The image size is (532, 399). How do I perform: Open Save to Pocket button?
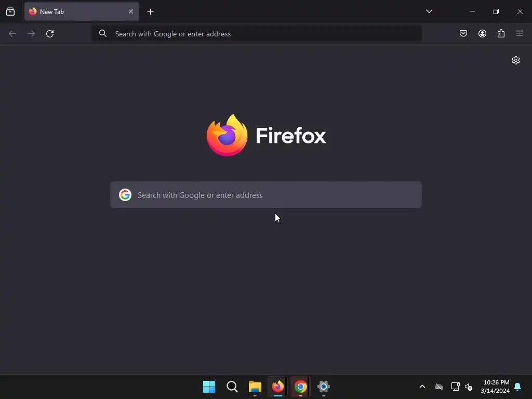pos(463,33)
